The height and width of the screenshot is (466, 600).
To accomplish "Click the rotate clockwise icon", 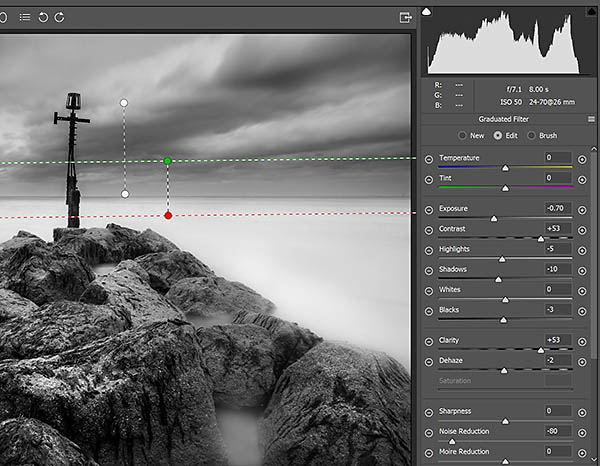I will [x=60, y=17].
